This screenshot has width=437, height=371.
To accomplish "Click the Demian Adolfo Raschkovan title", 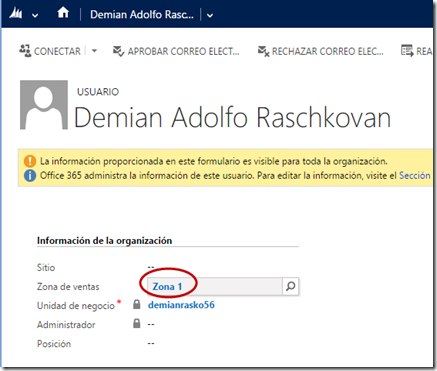I will tap(232, 117).
